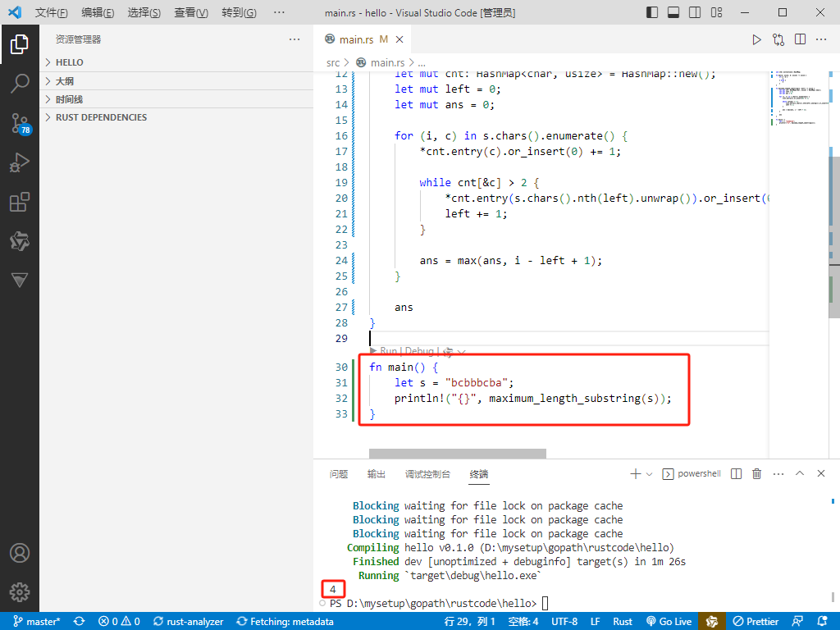Viewport: 840px width, 630px height.
Task: Click Prettier status item
Action: tap(756, 622)
